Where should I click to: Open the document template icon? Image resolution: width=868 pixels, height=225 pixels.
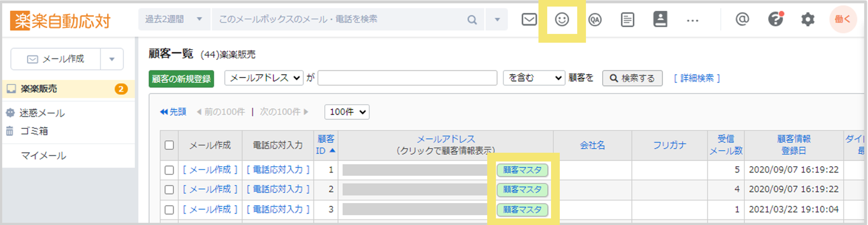pyautogui.click(x=627, y=20)
